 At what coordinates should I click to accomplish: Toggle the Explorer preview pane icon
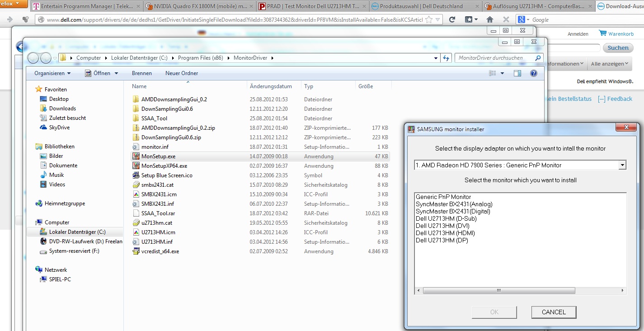coord(517,73)
